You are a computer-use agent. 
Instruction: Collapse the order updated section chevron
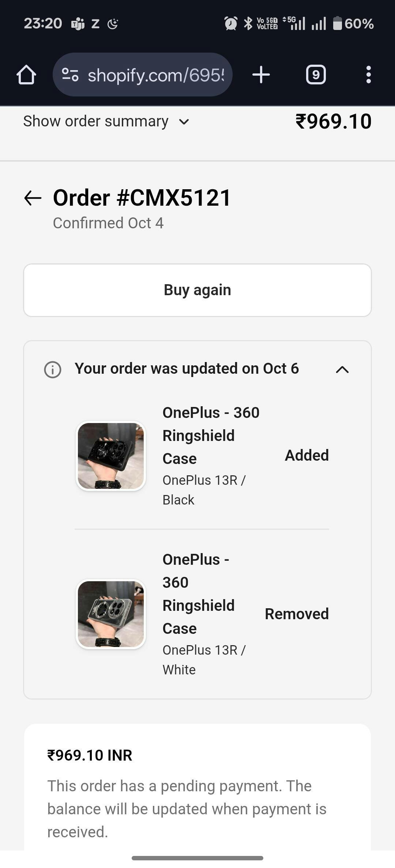pos(342,369)
